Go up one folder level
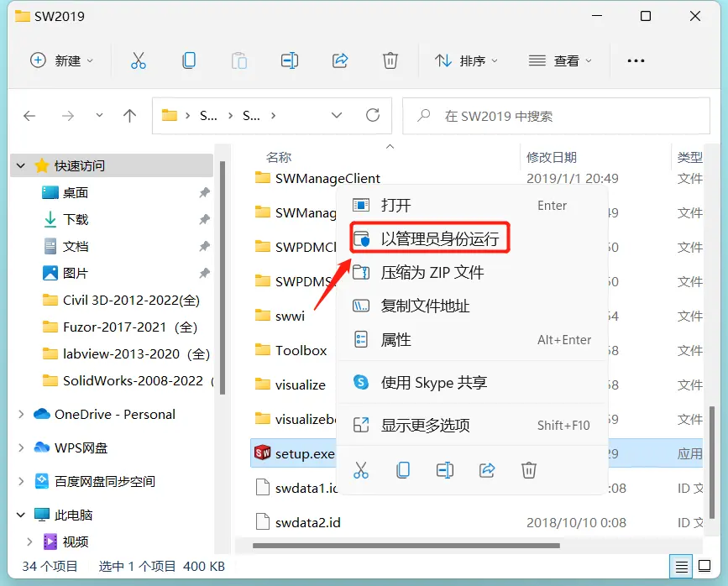 coord(129,116)
